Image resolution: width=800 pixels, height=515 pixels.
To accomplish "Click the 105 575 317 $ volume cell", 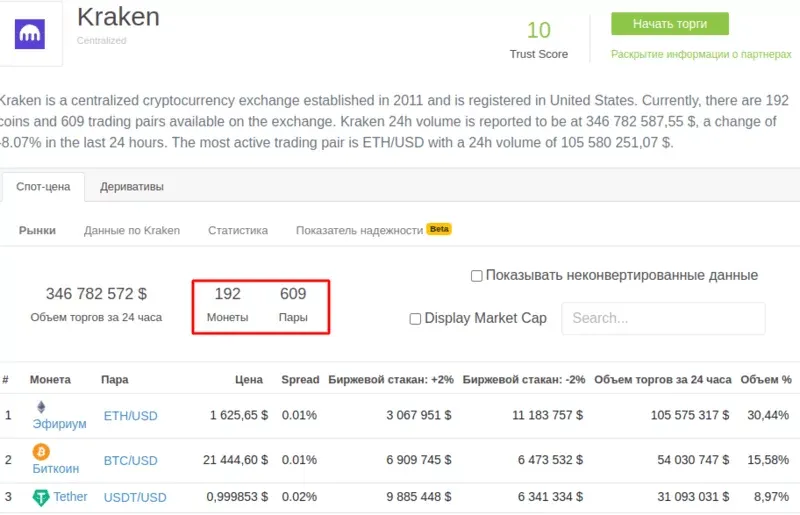I will pos(690,415).
